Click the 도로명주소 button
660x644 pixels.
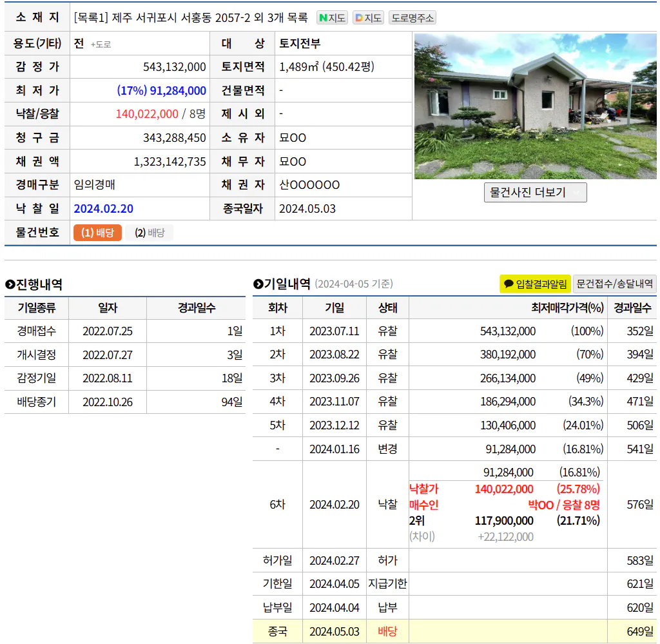412,18
